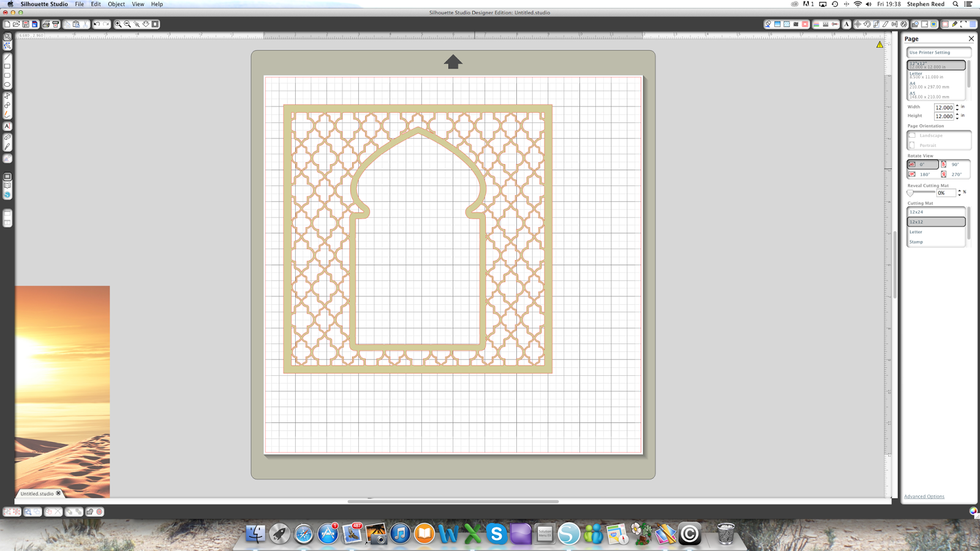Choose the Select arrow tool
This screenshot has height=551, width=980.
click(x=7, y=37)
